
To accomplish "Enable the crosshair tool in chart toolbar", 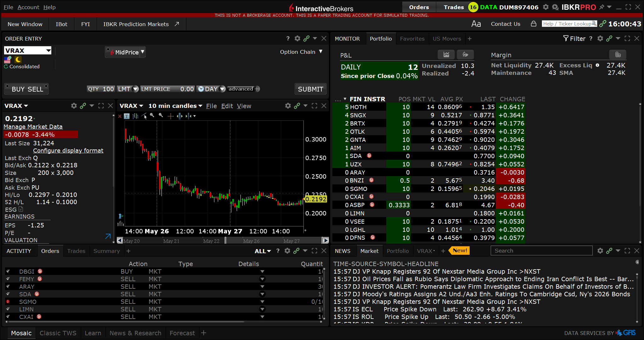I will pyautogui.click(x=171, y=116).
